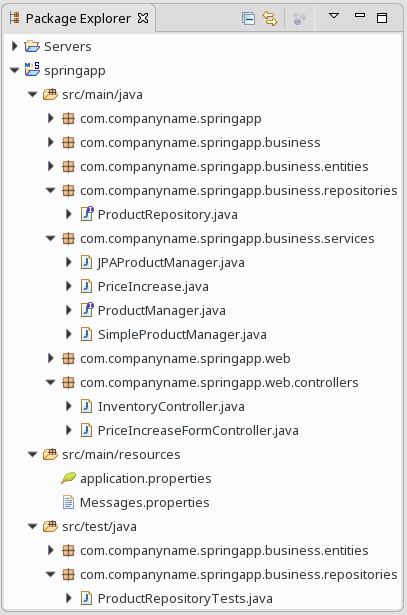Expand the Servers folder
The height and width of the screenshot is (615, 407).
coord(15,46)
